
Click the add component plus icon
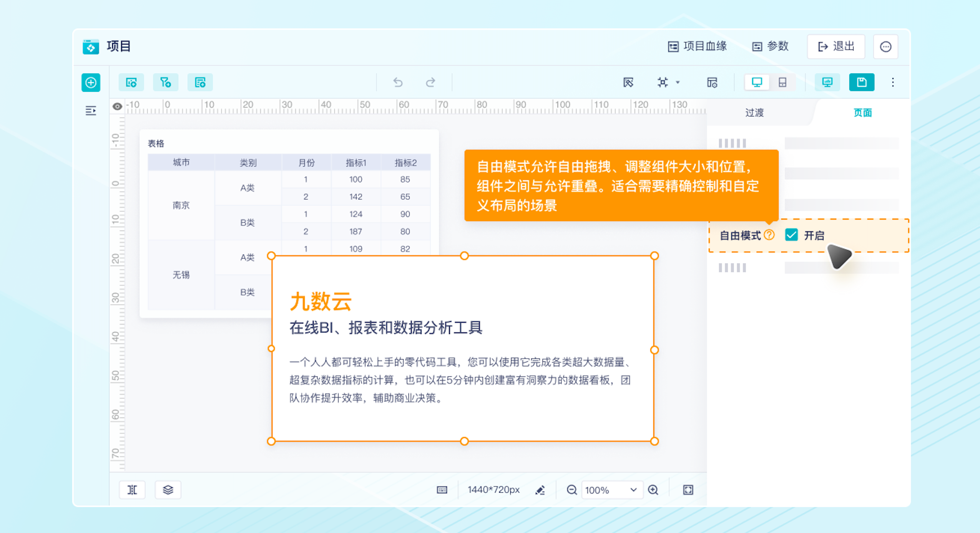[x=91, y=83]
